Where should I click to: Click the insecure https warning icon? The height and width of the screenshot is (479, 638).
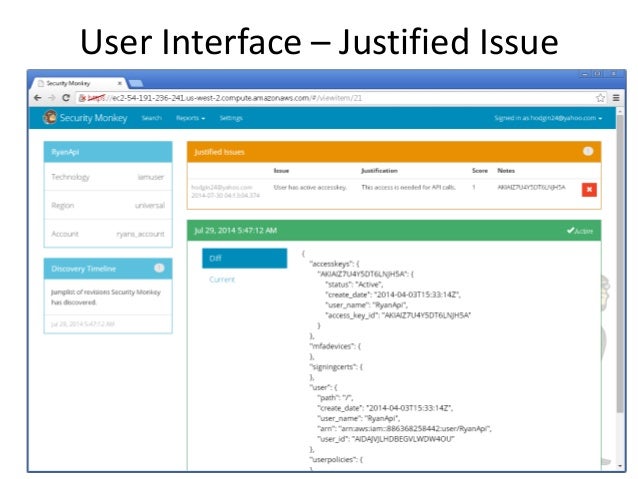click(82, 98)
